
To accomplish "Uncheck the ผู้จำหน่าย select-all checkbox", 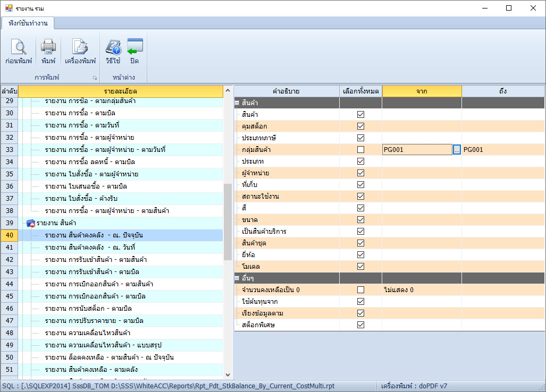I will 361,173.
